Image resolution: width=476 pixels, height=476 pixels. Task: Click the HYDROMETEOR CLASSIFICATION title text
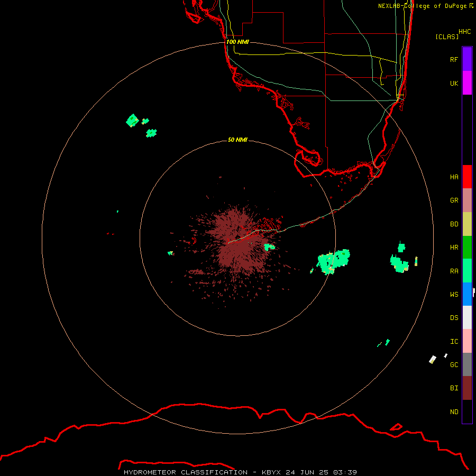[x=186, y=472]
